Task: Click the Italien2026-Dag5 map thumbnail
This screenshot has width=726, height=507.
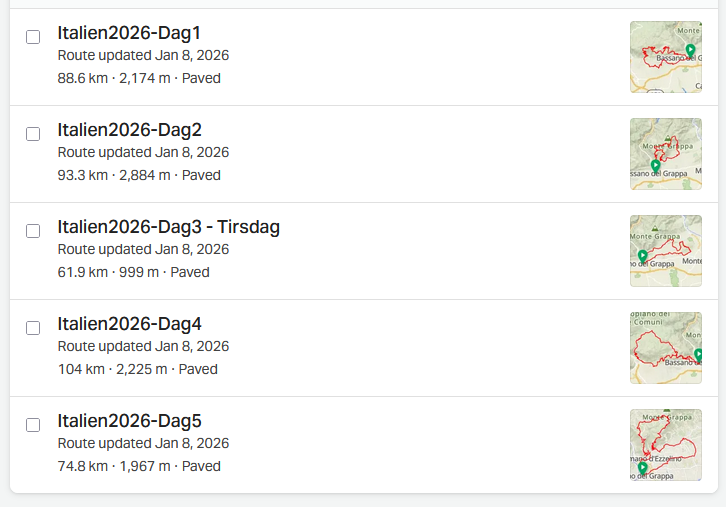Action: [665, 445]
